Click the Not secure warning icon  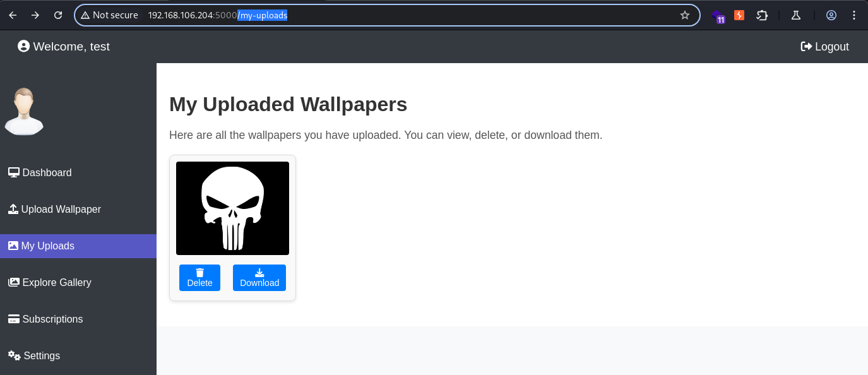(85, 15)
